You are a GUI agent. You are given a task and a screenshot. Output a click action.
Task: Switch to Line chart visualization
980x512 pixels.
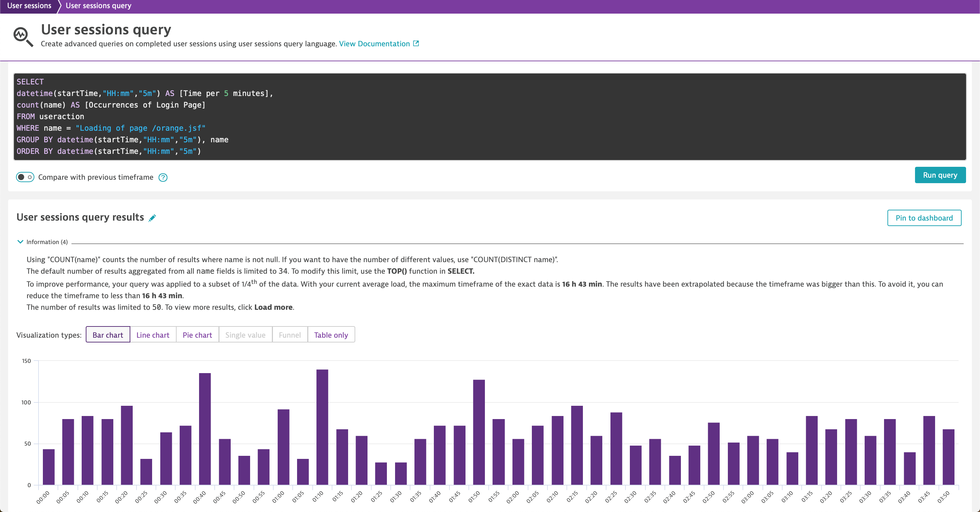click(x=152, y=335)
